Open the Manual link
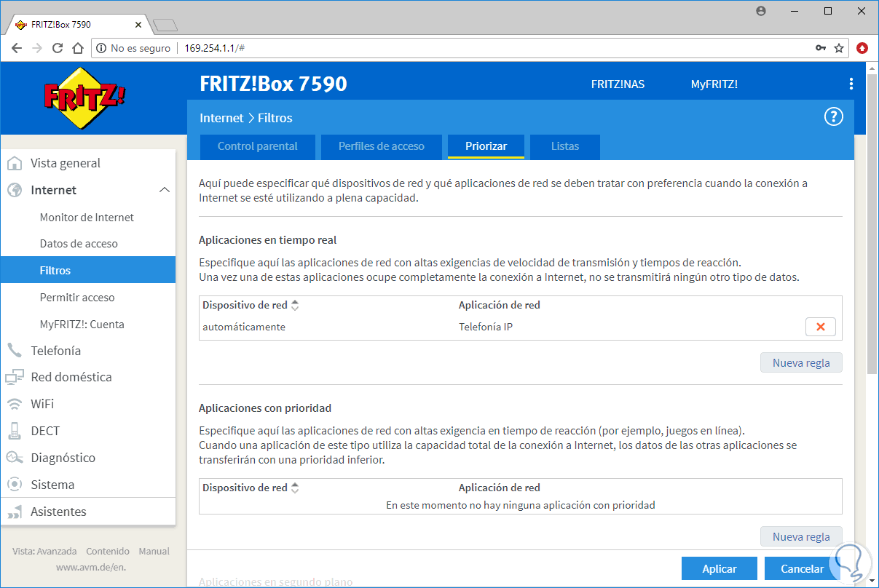The height and width of the screenshot is (588, 879). click(x=154, y=551)
